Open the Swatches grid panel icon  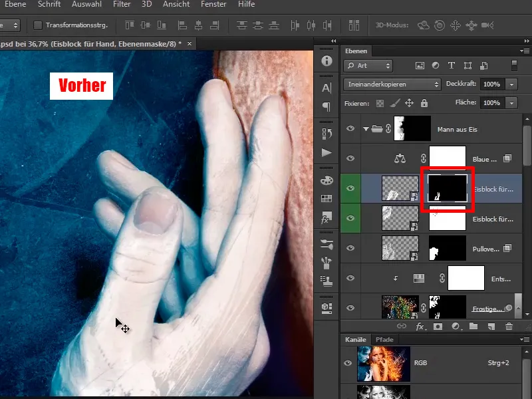(327, 198)
